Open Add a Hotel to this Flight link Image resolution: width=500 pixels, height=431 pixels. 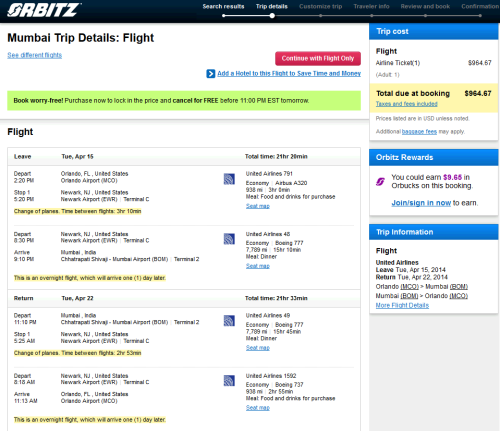(289, 73)
